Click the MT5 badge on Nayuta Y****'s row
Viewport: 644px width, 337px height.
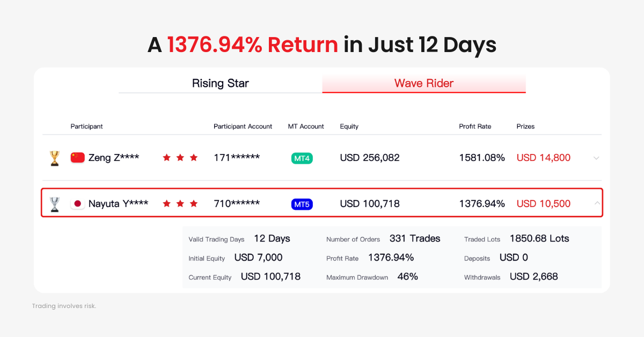(x=302, y=204)
